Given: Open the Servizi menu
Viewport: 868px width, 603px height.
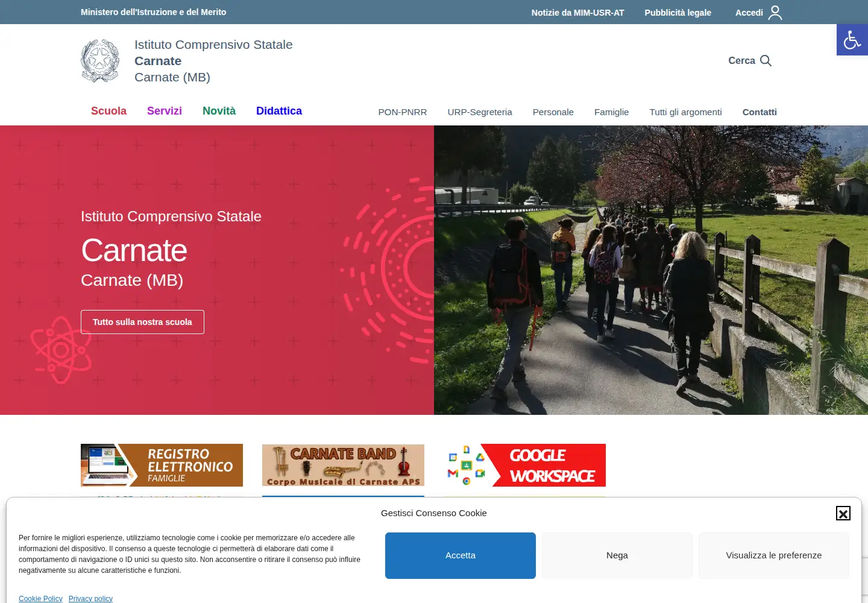Looking at the screenshot, I should click(x=165, y=111).
